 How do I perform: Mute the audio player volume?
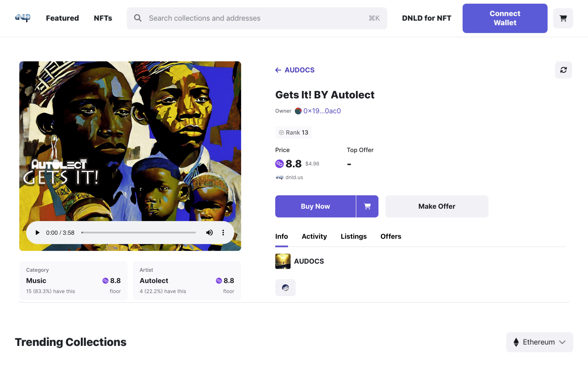pos(209,233)
